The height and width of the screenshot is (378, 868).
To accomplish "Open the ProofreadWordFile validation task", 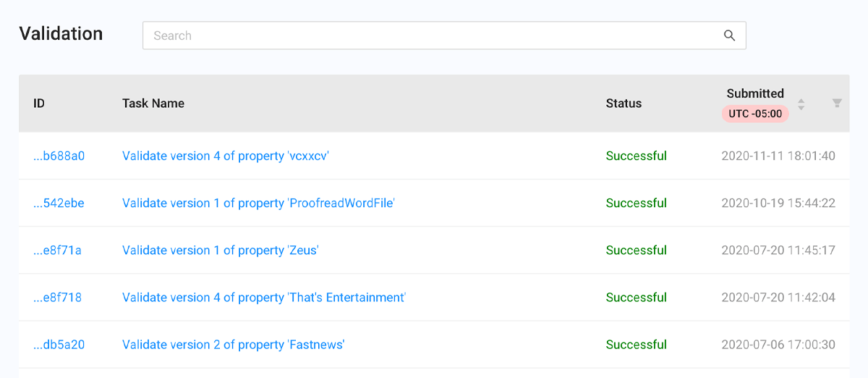I will 258,203.
